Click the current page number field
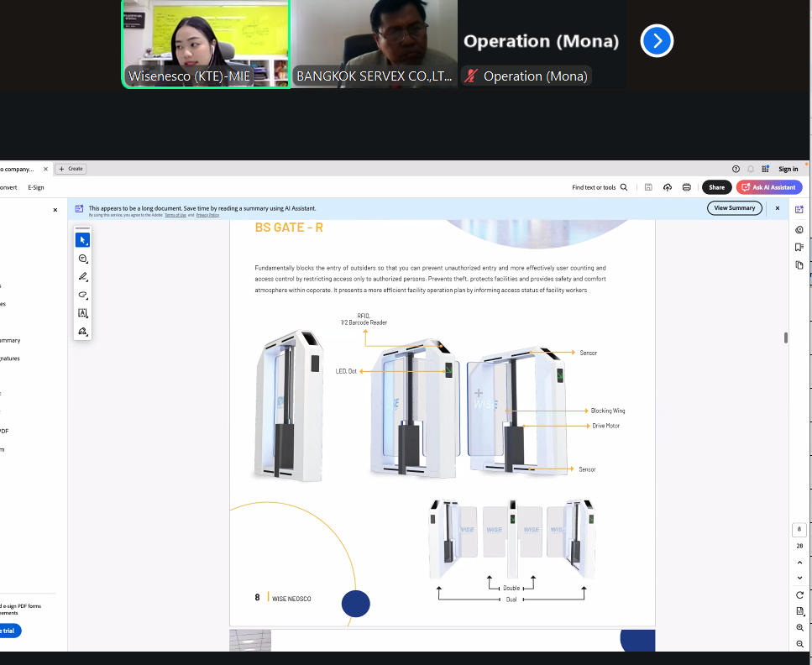Image resolution: width=812 pixels, height=665 pixels. [799, 530]
